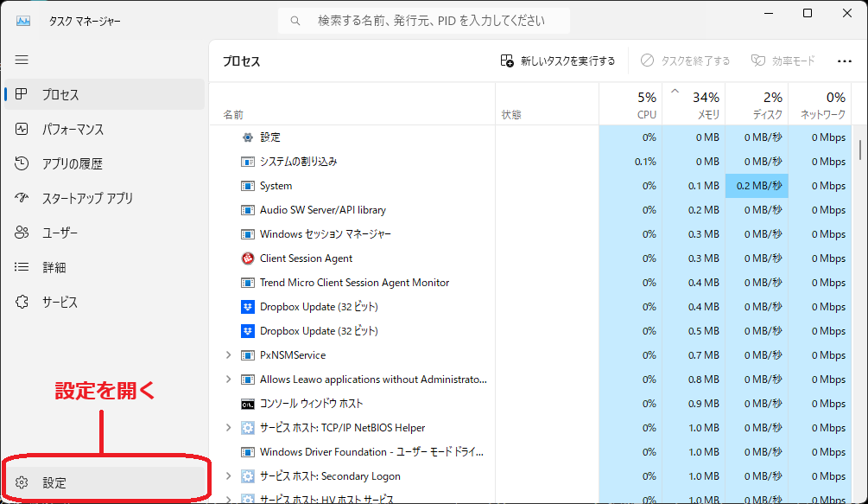Click 新しいタスクを実行する

[x=560, y=61]
